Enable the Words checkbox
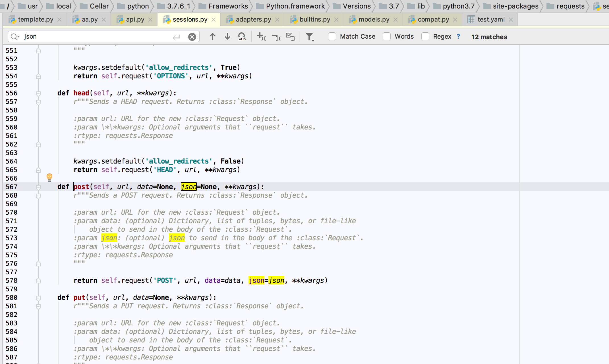 [387, 36]
